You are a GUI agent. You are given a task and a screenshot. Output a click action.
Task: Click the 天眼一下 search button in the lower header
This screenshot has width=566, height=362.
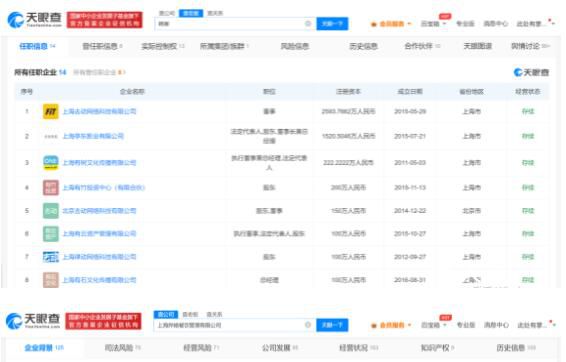click(x=332, y=325)
